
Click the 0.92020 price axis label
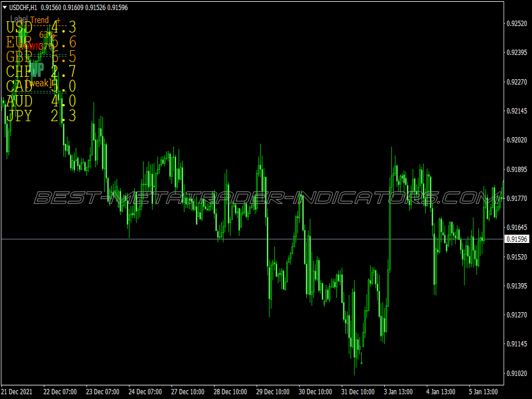click(x=517, y=140)
